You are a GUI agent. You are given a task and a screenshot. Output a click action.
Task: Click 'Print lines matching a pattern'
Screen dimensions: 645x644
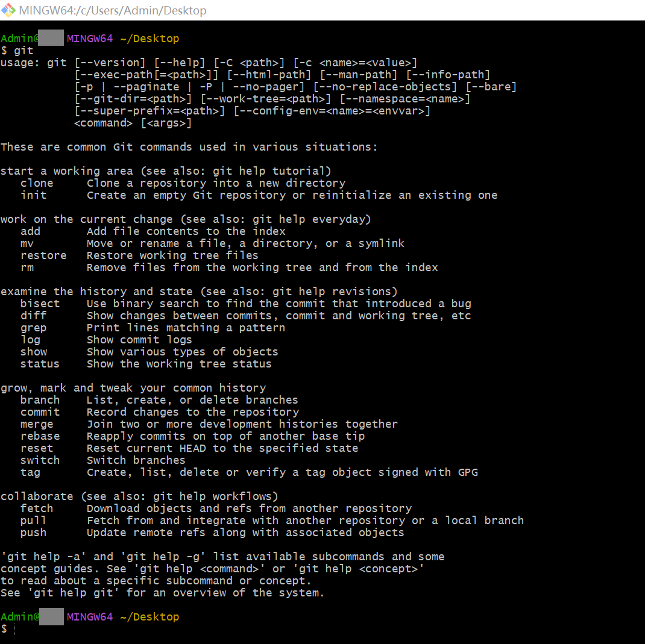(186, 328)
